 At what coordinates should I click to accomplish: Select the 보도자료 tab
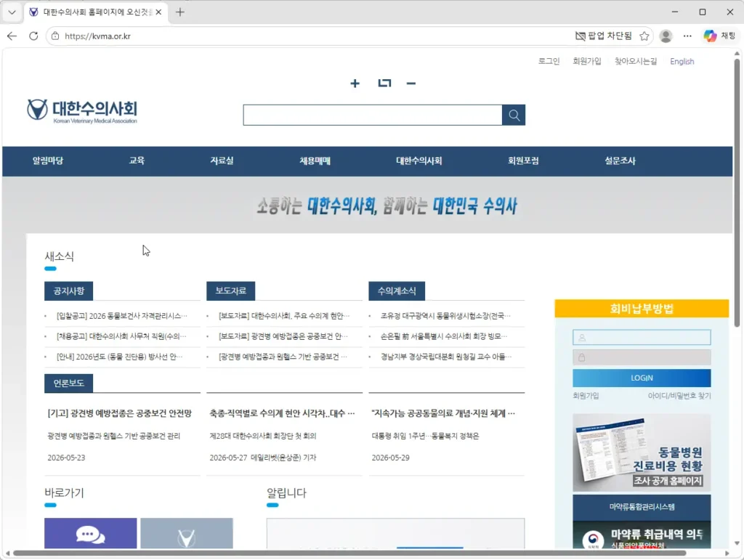pos(230,291)
